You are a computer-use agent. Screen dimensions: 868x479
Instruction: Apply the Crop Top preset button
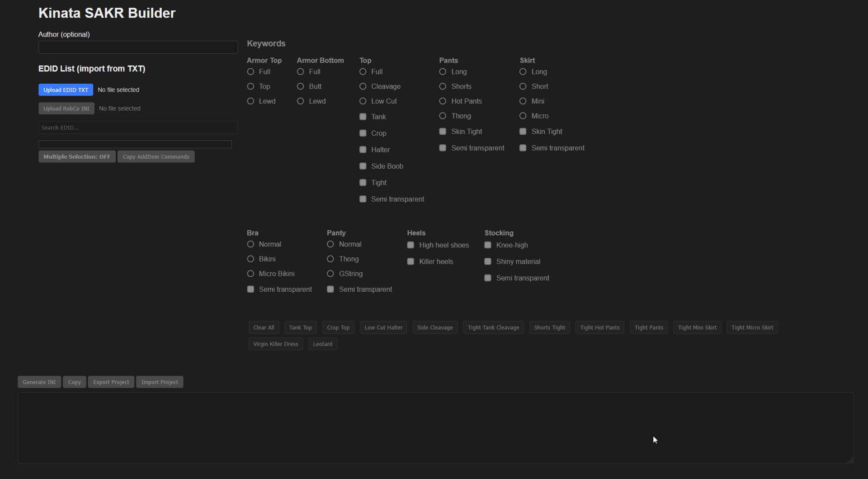pos(338,327)
